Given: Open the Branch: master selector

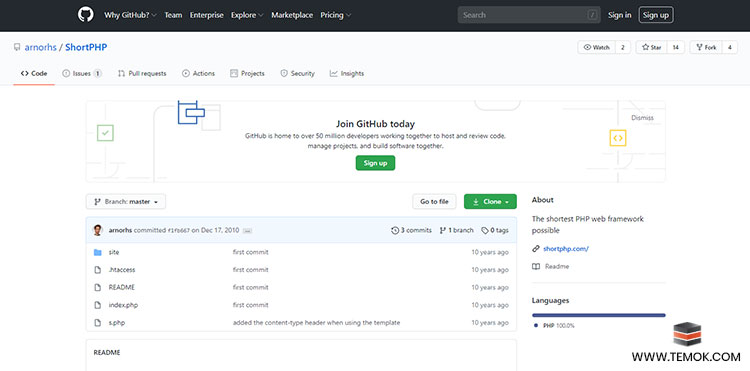Looking at the screenshot, I should click(x=126, y=202).
